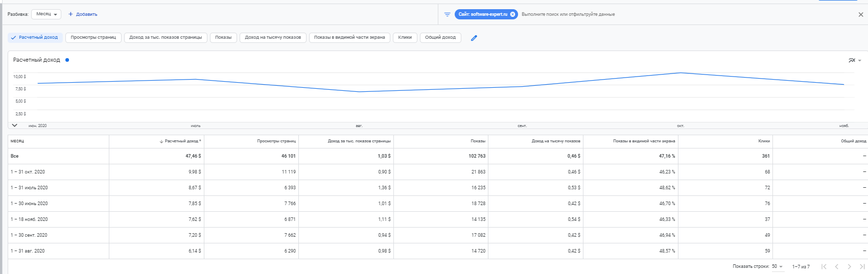Remove the software-expert.ru site filter chip
Image resolution: width=868 pixels, height=274 pixels.
point(512,14)
